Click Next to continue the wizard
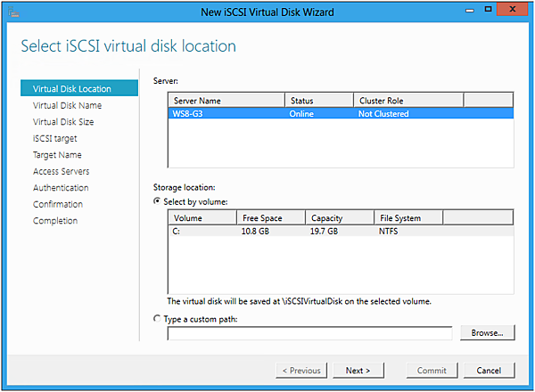Image resolution: width=535 pixels, height=392 pixels. 358,370
